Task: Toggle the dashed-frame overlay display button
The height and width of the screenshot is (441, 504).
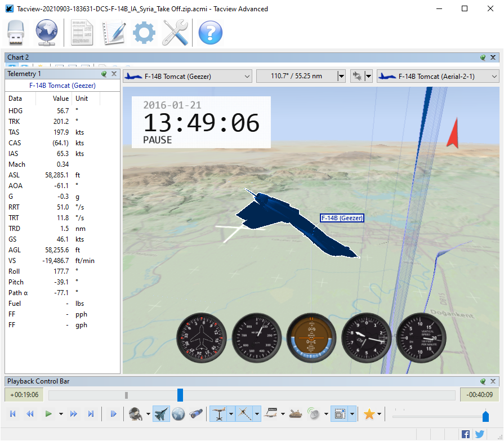Action: [x=340, y=413]
